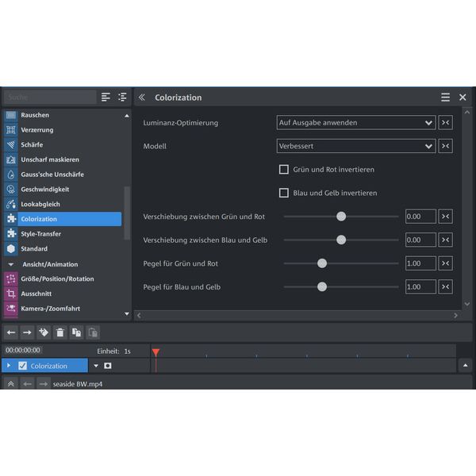
Task: Click the Pegel für Grün und Rot value field
Action: pyautogui.click(x=420, y=263)
